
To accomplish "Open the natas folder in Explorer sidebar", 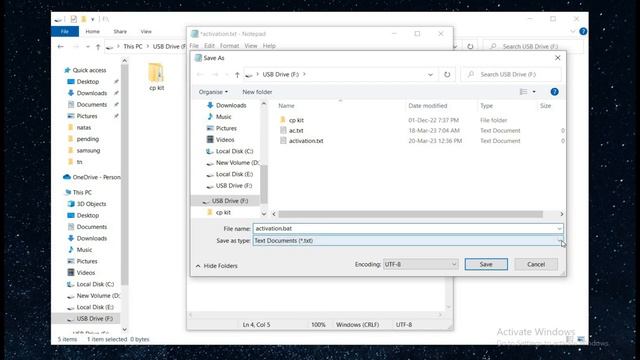I will [x=84, y=127].
